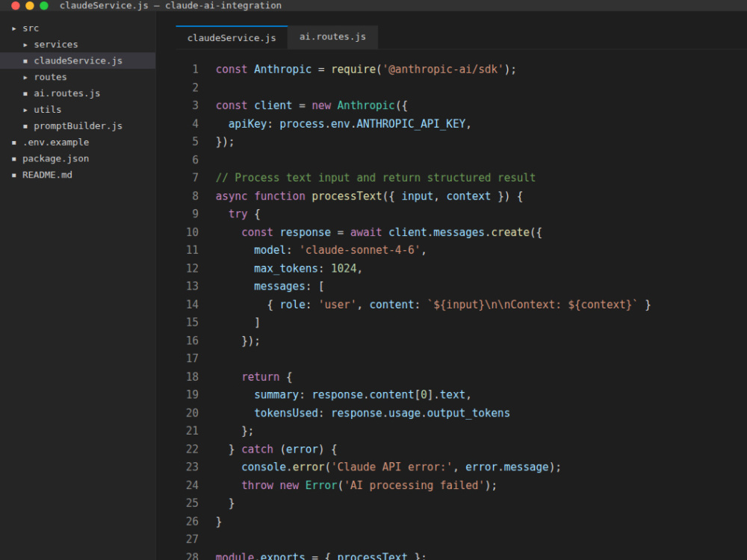Viewport: 747px width, 560px height.
Task: Click the 'user' role string
Action: (338, 305)
